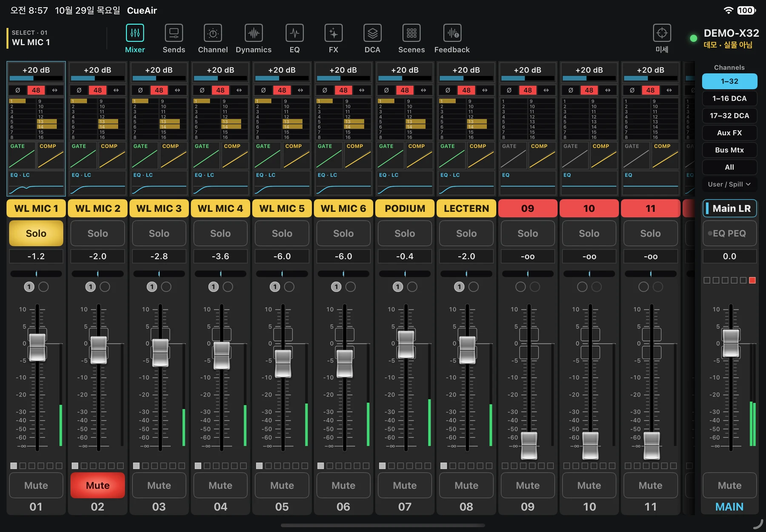Expand the User / Spill dropdown
This screenshot has width=766, height=532.
click(729, 184)
